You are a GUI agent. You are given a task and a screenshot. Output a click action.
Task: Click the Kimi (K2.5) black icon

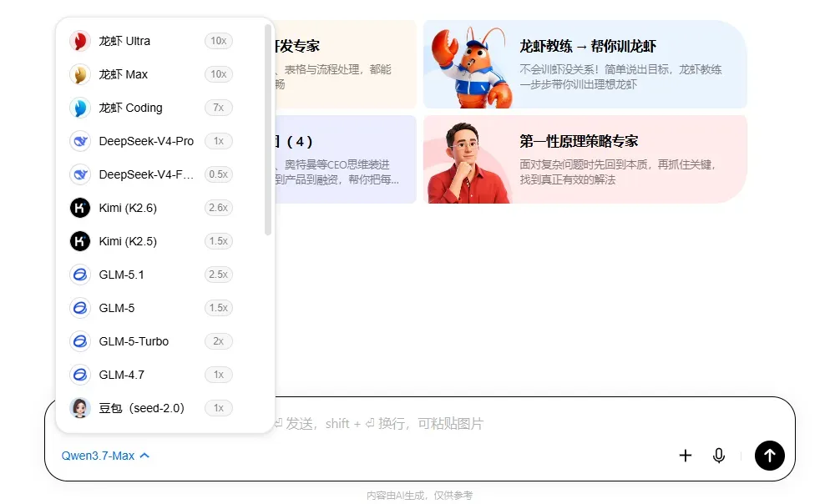click(x=80, y=242)
